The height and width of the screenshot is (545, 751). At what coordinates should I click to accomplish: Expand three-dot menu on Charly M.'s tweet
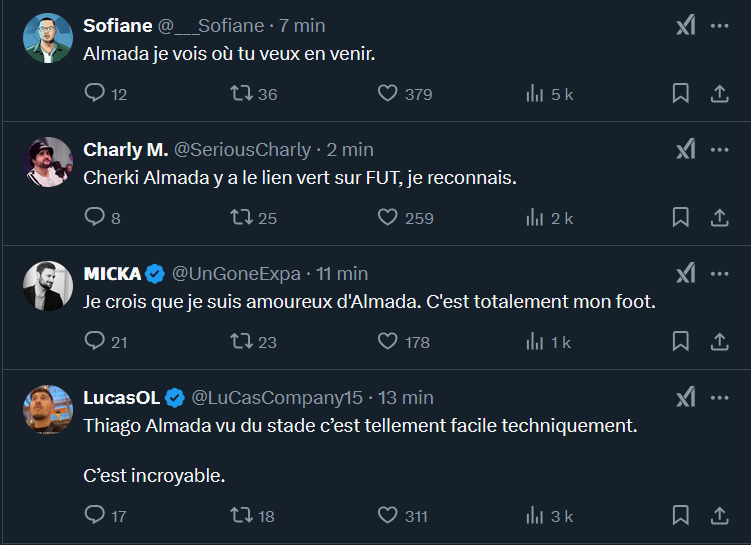719,150
